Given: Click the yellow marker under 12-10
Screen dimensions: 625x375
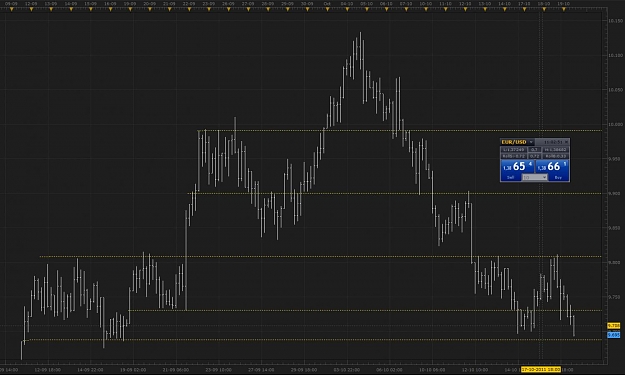Looking at the screenshot, I should [x=465, y=9].
